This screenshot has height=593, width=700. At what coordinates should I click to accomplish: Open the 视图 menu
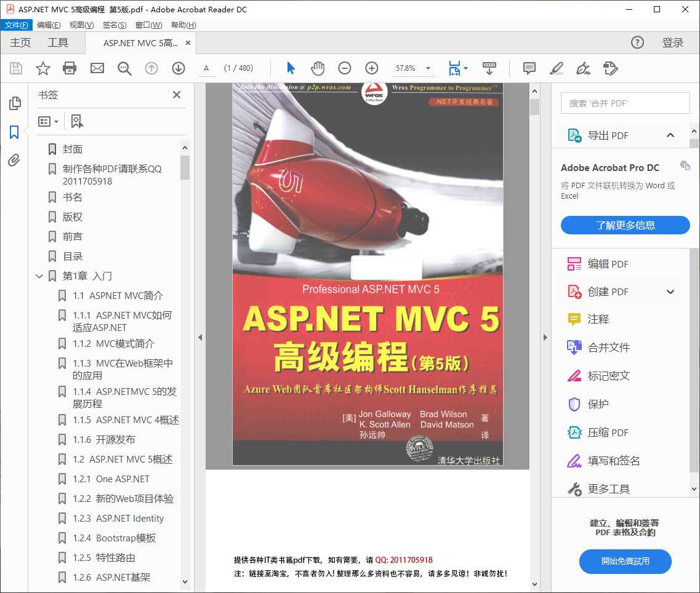pos(81,25)
